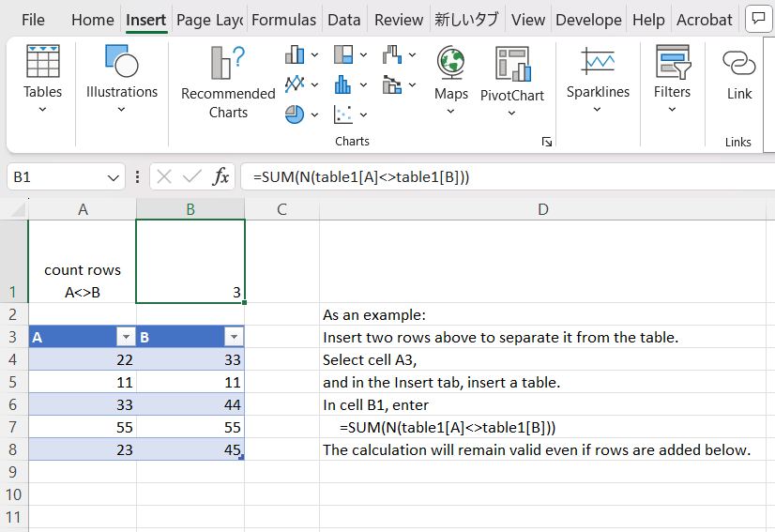Image resolution: width=775 pixels, height=532 pixels.
Task: Open the Help tab
Action: (x=648, y=20)
